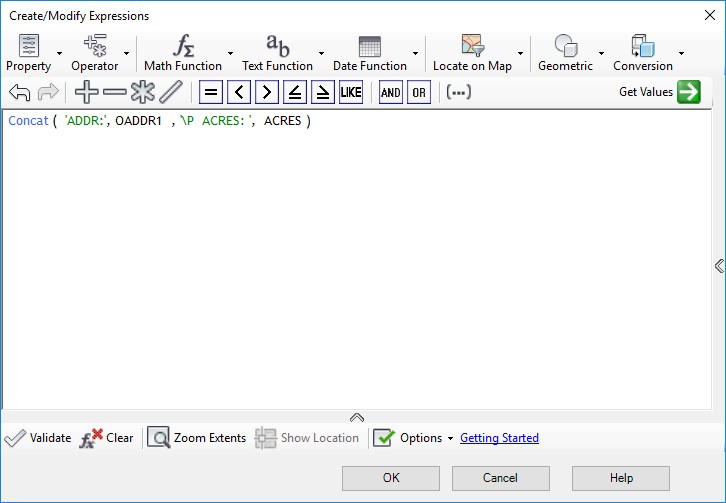Validate the expression
Screen dimensions: 726x503
(38, 438)
